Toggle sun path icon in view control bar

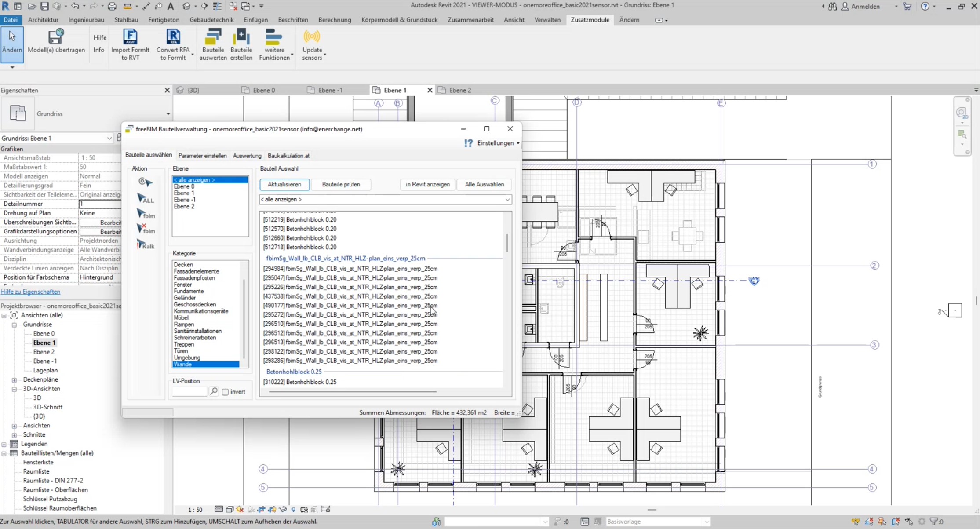click(240, 509)
